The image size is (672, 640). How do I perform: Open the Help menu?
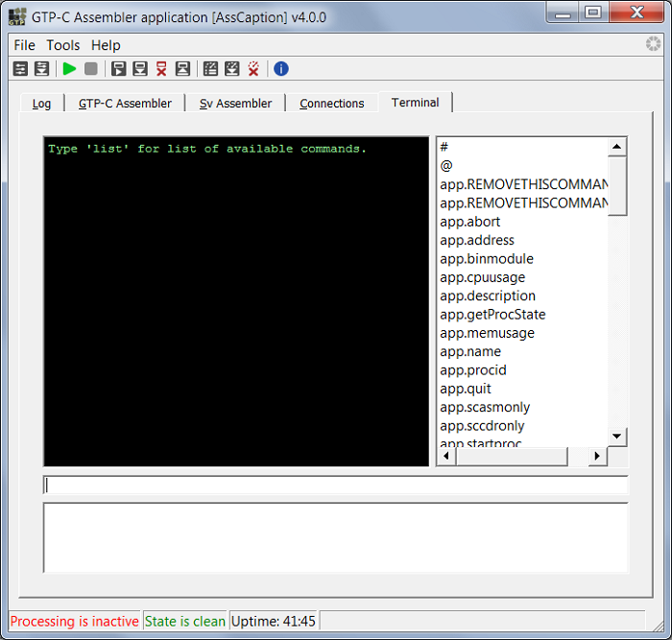(x=106, y=45)
